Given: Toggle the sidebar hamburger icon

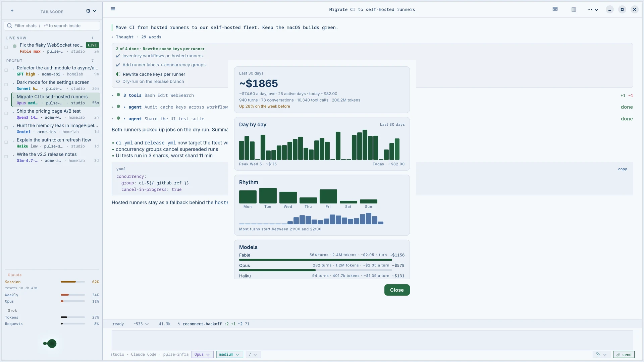Looking at the screenshot, I should pyautogui.click(x=113, y=9).
